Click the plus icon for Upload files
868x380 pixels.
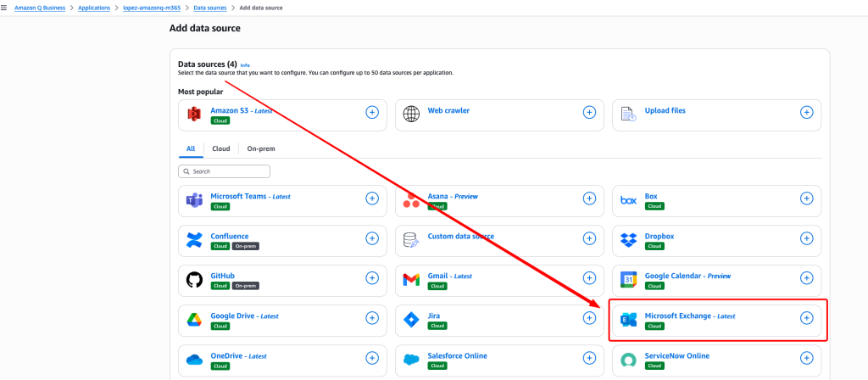pos(806,112)
